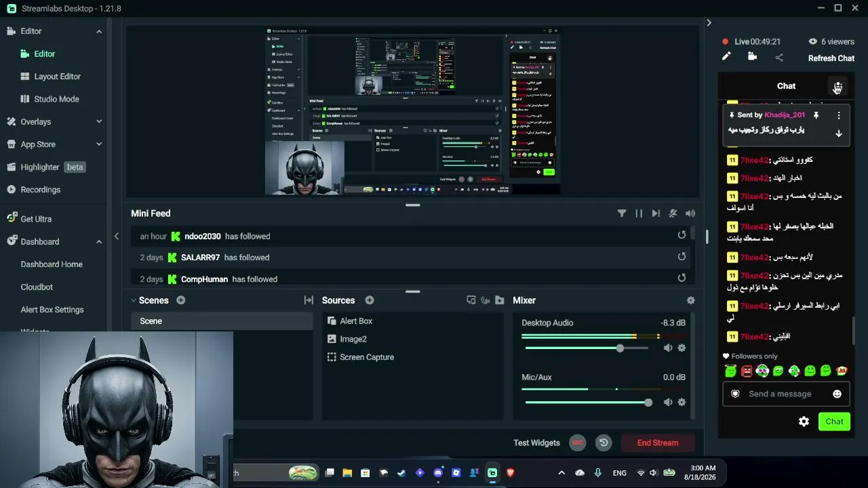
Task: Click the source grouping icon in Sources header
Action: pyautogui.click(x=471, y=300)
